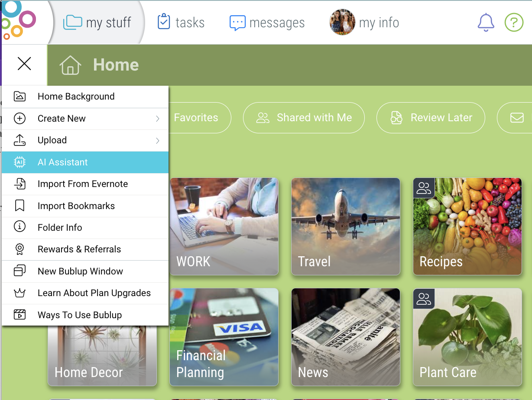Image resolution: width=532 pixels, height=400 pixels.
Task: Switch to the tasks tab
Action: [181, 23]
